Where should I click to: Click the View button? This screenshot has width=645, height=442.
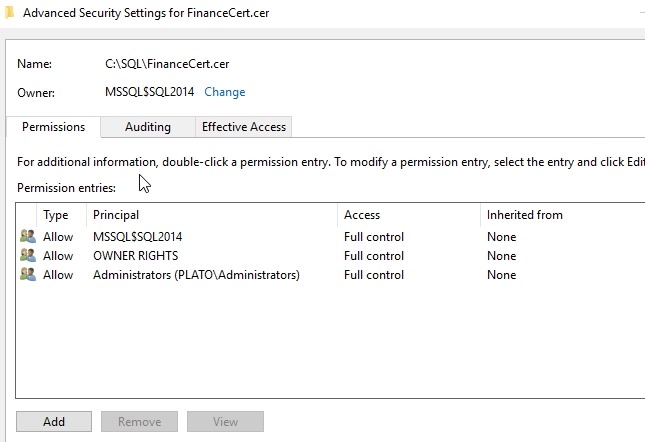225,422
